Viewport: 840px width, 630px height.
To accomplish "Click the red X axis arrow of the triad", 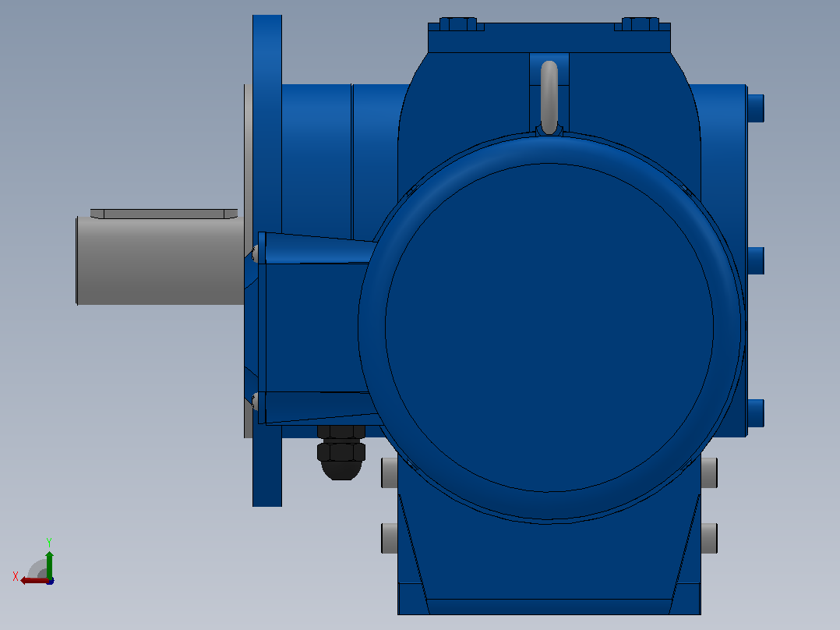I will pyautogui.click(x=34, y=581).
